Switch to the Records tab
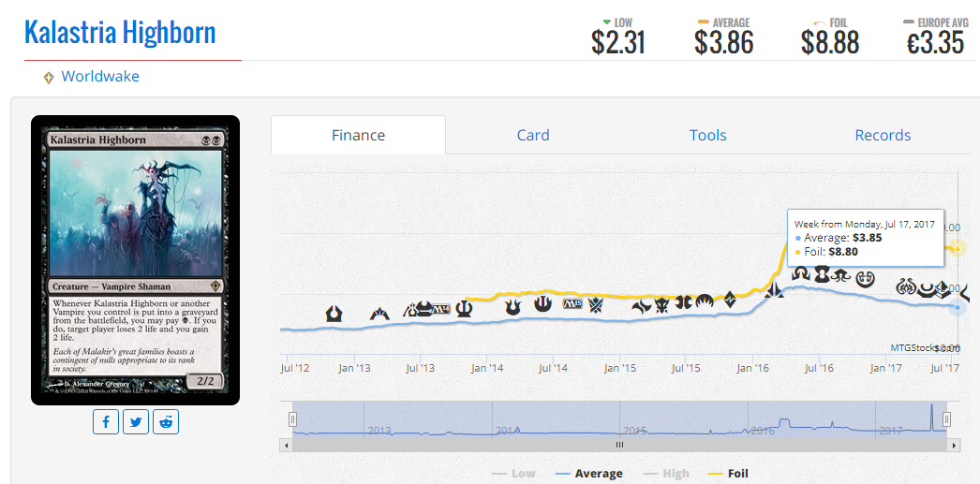 (x=883, y=135)
